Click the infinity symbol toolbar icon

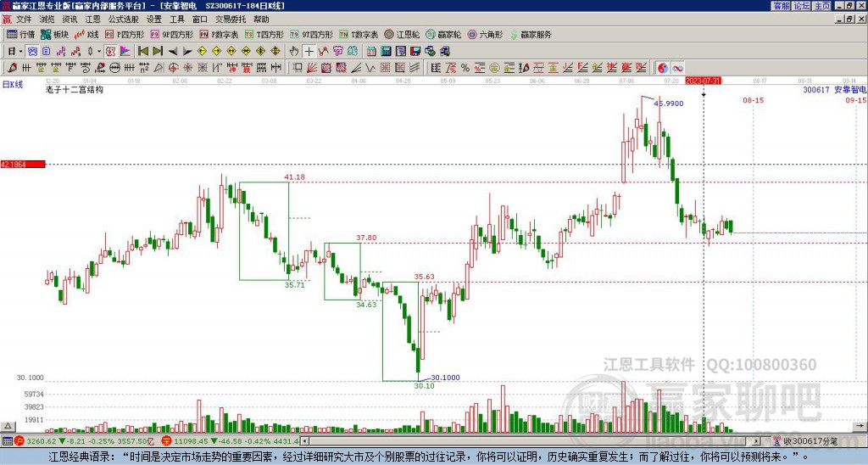pyautogui.click(x=677, y=68)
